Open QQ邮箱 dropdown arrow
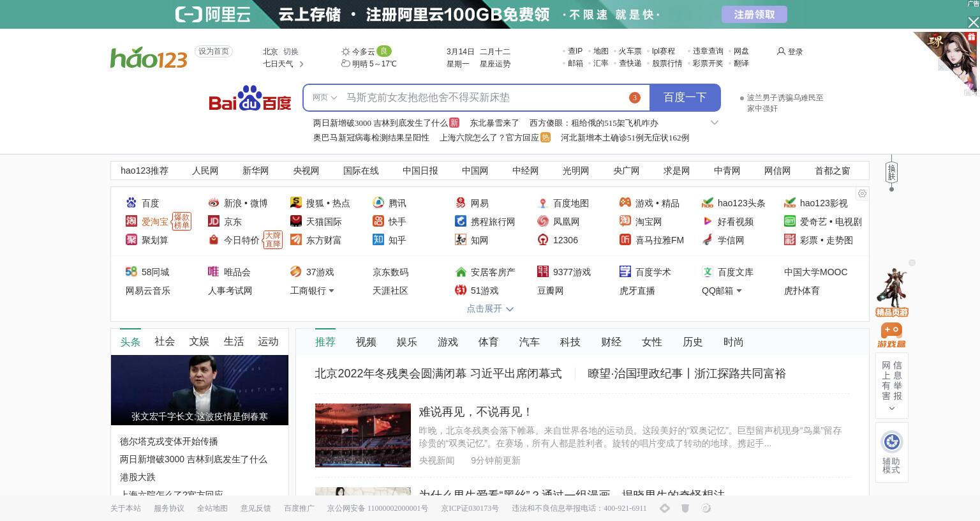This screenshot has width=980, height=521. pos(739,291)
